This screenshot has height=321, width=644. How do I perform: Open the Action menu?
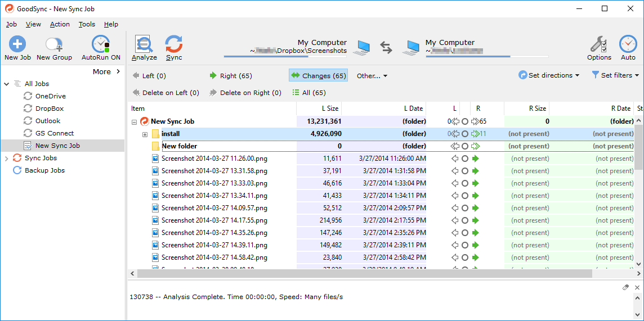coord(60,24)
